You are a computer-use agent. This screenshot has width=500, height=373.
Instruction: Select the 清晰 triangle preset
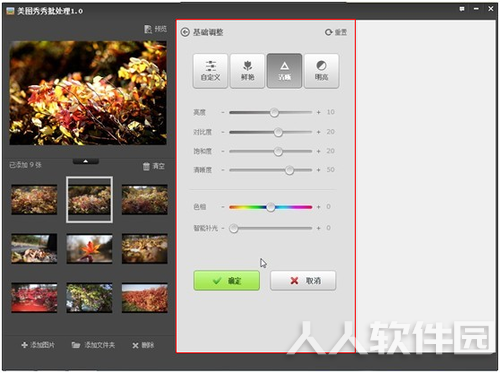[284, 71]
